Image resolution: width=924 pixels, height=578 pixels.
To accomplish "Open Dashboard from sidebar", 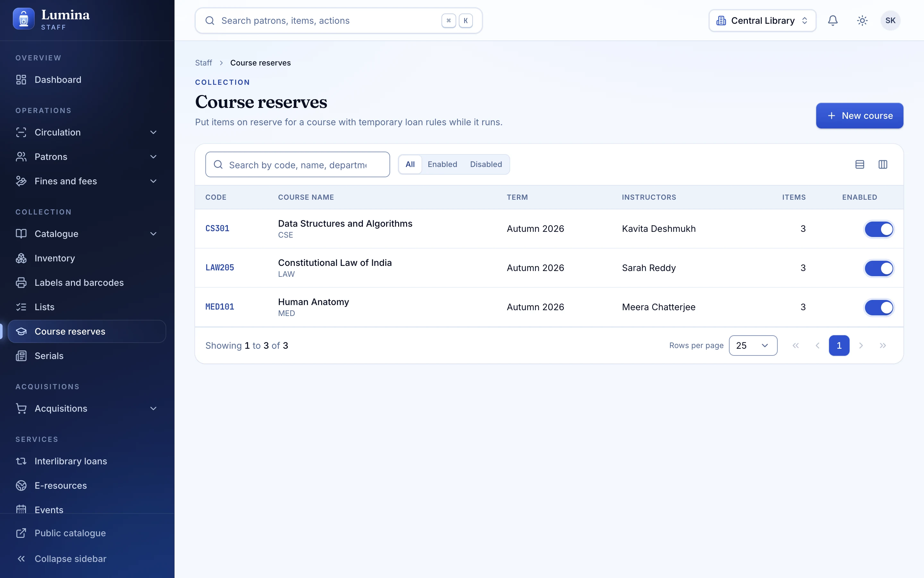I will click(x=87, y=80).
